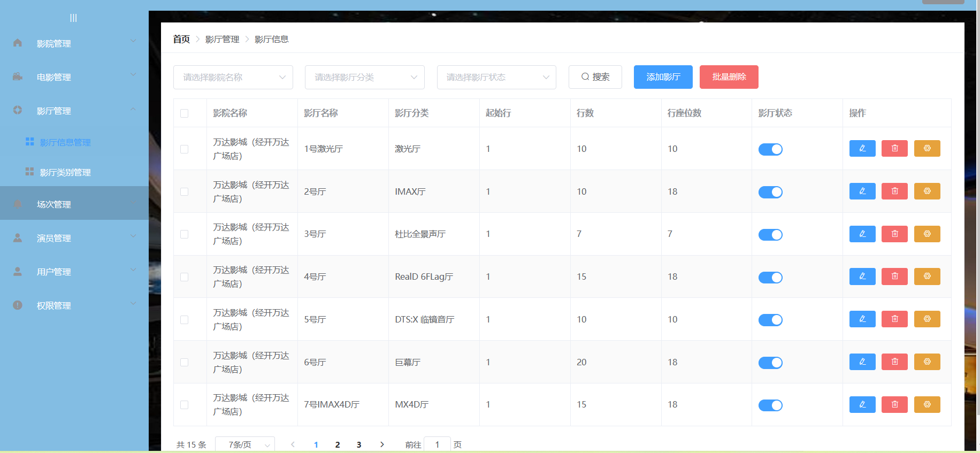This screenshot has height=453, width=980.
Task: Click the person icon beside 演员管理
Action: click(18, 238)
